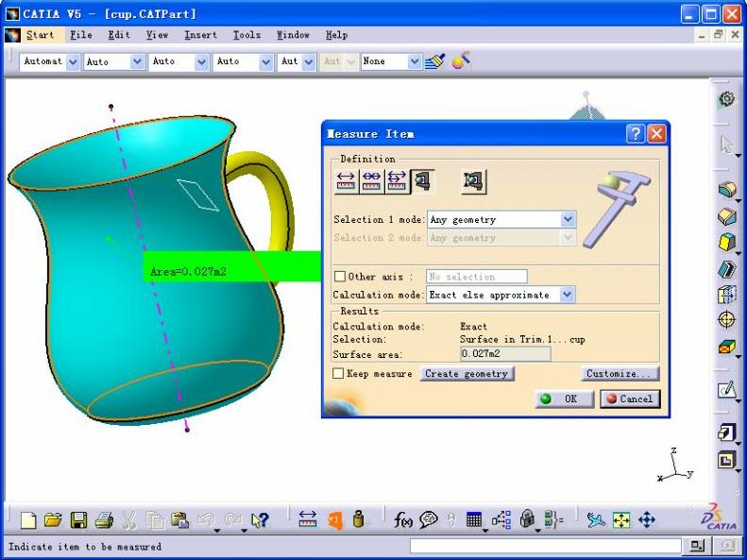The height and width of the screenshot is (560, 747).
Task: Open the Selection 1 mode dropdown
Action: 568,219
